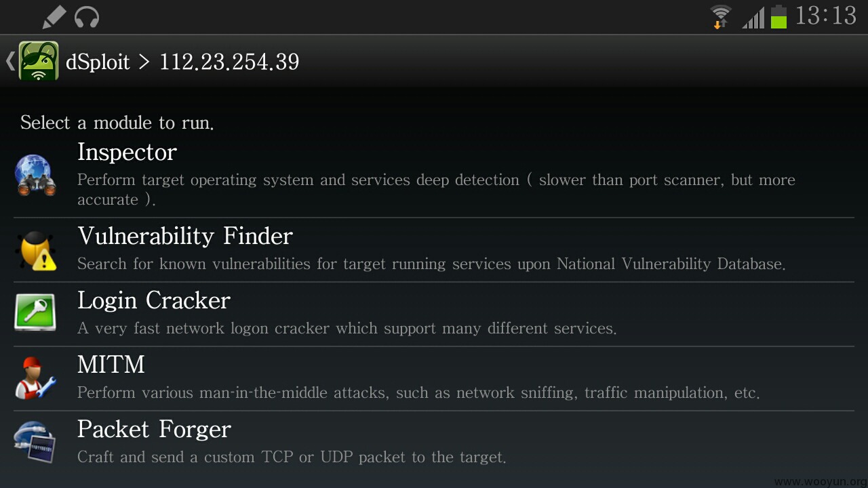
Task: Select the Login Cracker module
Action: click(x=434, y=314)
